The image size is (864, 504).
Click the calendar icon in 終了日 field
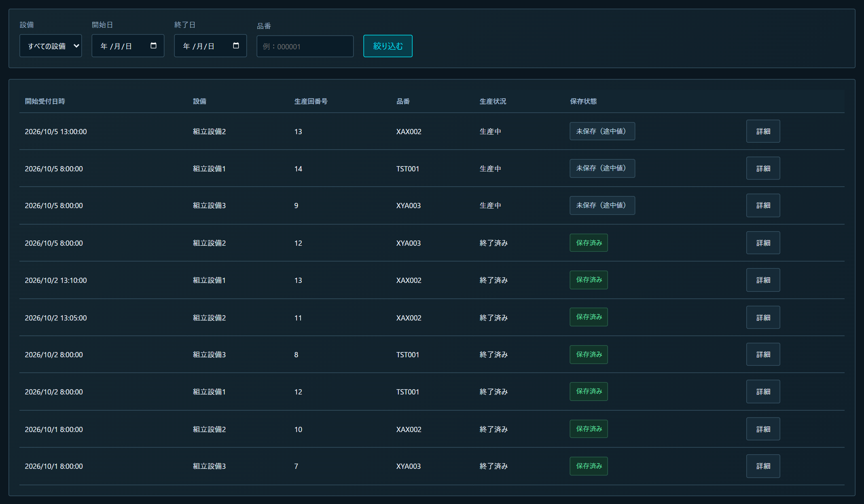coord(236,46)
